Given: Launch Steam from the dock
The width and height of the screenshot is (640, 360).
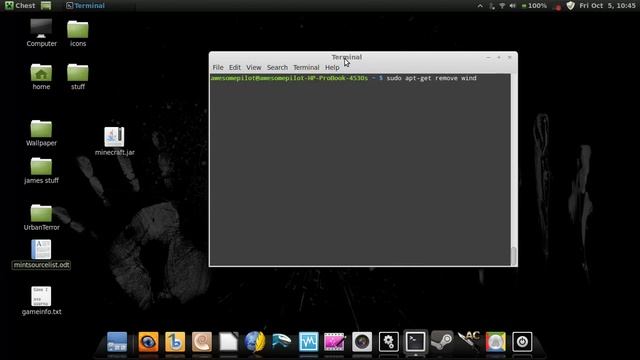Looking at the screenshot, I should pos(442,342).
